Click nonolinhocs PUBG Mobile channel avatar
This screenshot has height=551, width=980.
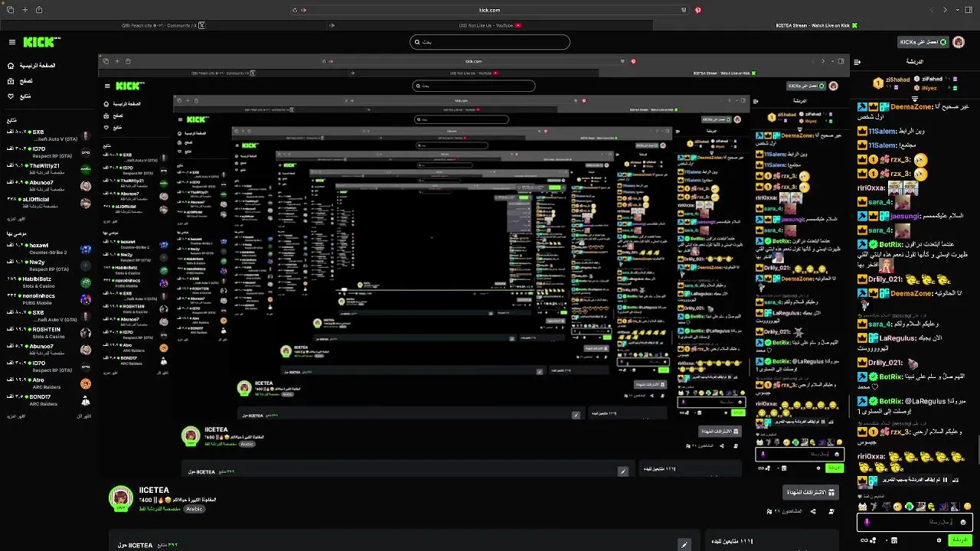[85, 299]
